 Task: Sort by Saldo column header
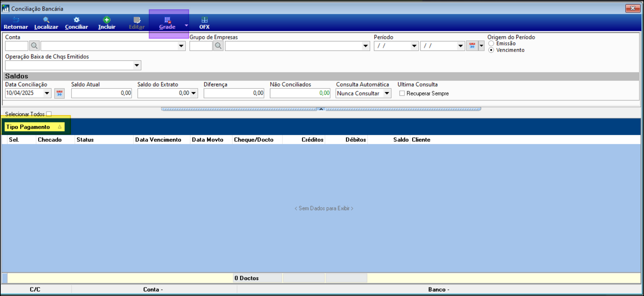point(389,140)
